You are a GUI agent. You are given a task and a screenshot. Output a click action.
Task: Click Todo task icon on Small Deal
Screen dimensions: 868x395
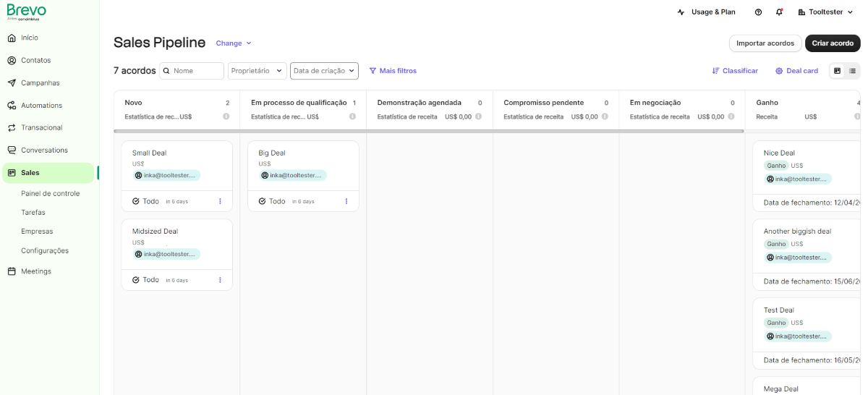pos(136,201)
